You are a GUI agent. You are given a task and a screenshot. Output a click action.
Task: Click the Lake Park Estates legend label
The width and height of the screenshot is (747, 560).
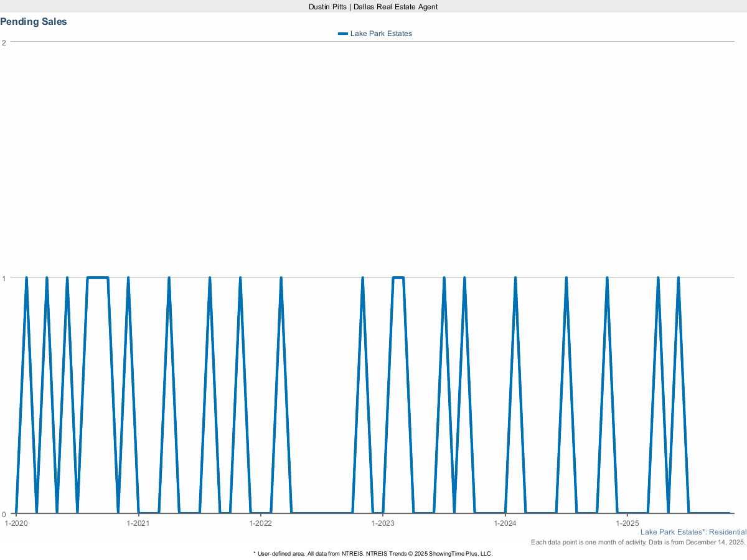(381, 34)
